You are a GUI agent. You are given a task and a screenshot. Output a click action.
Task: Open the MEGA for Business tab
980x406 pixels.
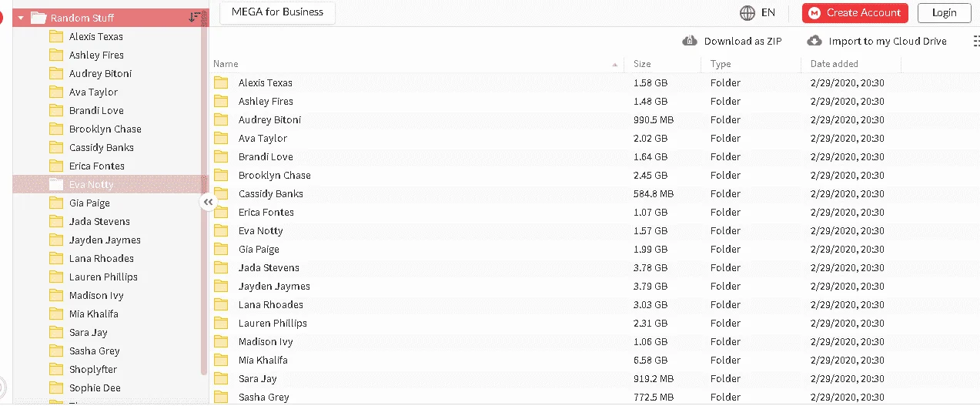(x=277, y=12)
